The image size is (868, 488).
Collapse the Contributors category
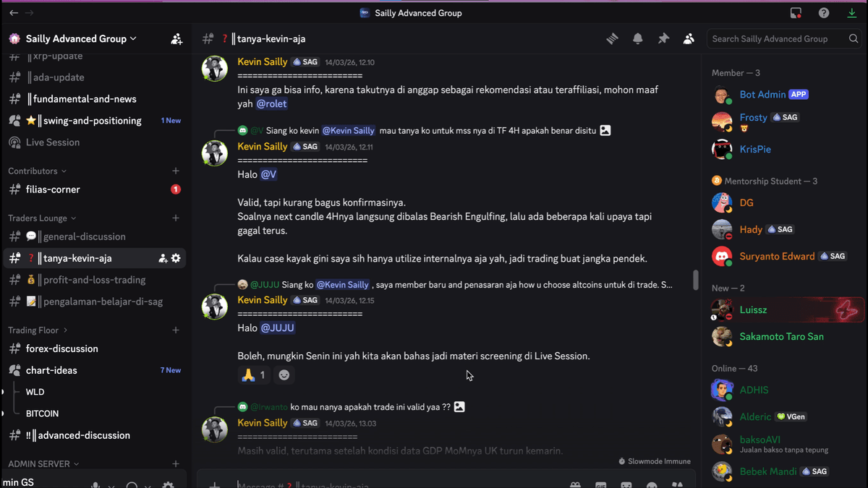[x=33, y=171]
